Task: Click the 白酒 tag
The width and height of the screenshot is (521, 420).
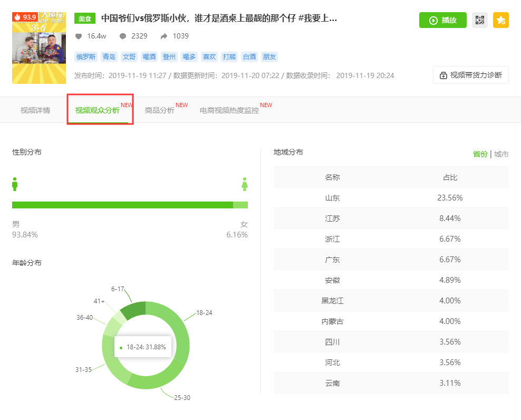Action: [x=249, y=57]
